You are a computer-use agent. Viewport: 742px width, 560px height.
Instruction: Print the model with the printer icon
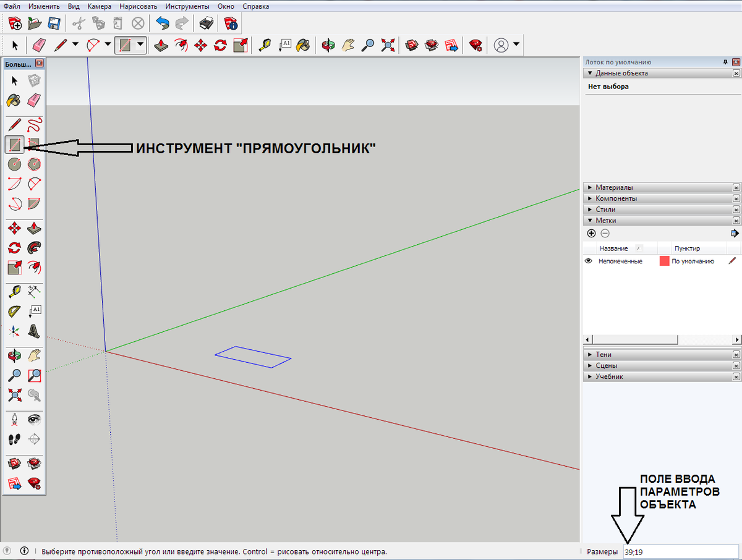tap(206, 23)
